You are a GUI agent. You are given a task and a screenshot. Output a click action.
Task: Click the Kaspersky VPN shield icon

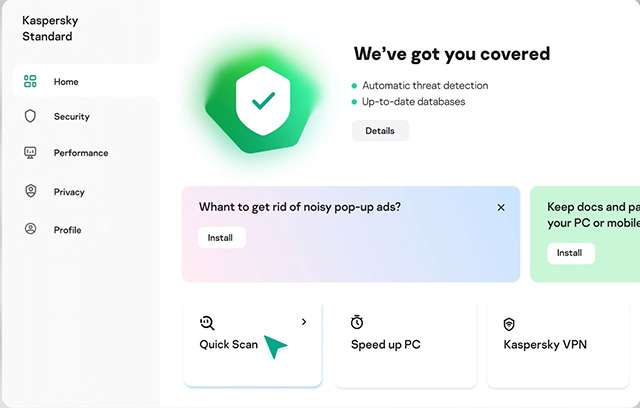(x=509, y=324)
